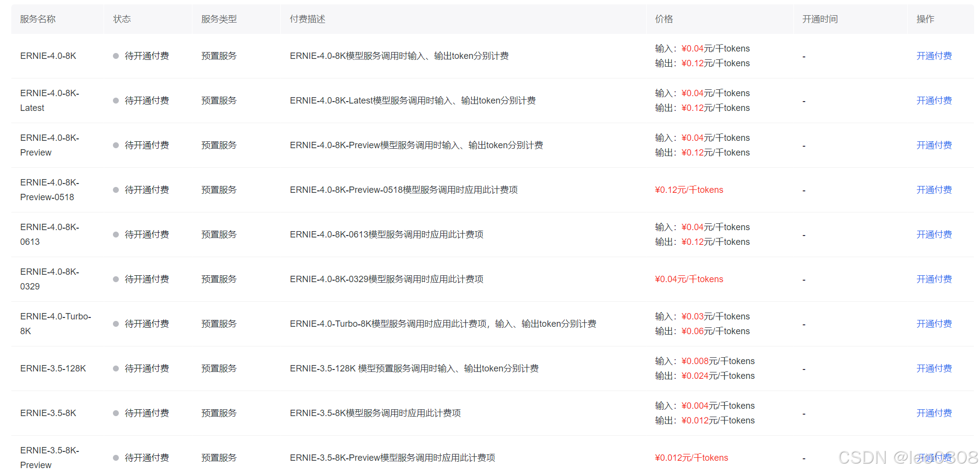Click the ERNIE-4.0-8K-0613模型服务 description text
The height and width of the screenshot is (474, 980).
coord(386,235)
